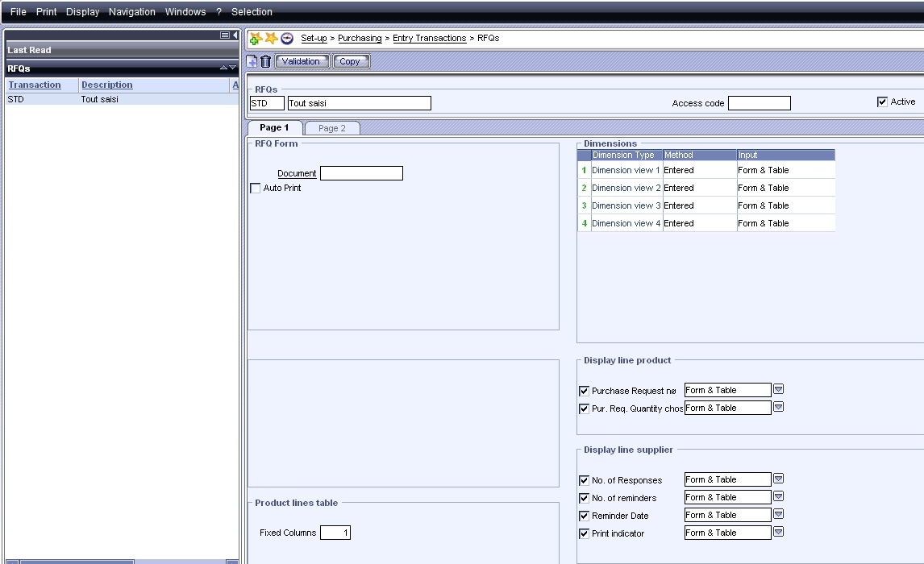Expand the No. of Responses dropdown
924x564 pixels.
coord(778,479)
